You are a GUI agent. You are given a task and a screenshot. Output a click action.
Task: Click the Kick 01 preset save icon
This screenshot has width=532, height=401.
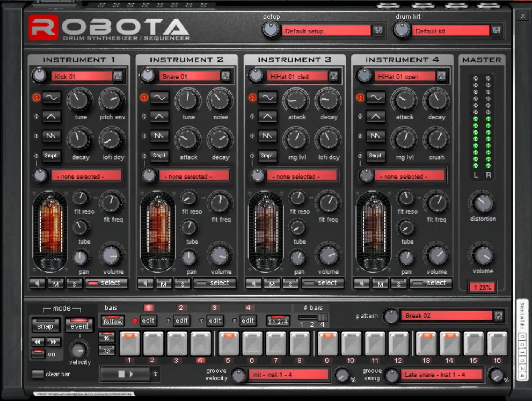pyautogui.click(x=118, y=76)
